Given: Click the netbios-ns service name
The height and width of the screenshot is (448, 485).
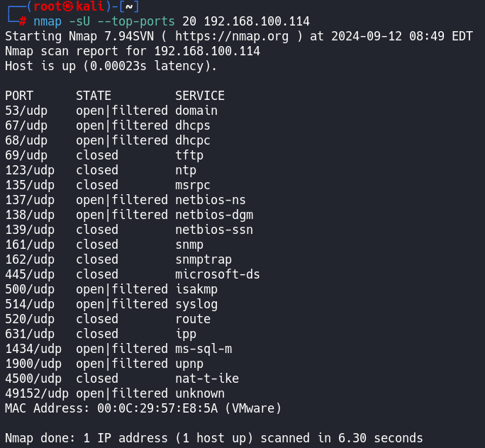Looking at the screenshot, I should pos(211,200).
